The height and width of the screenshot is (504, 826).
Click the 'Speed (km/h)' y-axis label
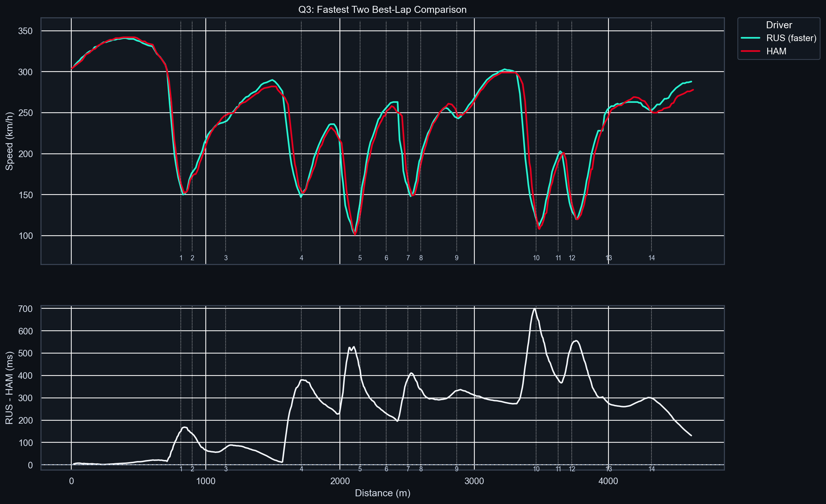click(10, 141)
